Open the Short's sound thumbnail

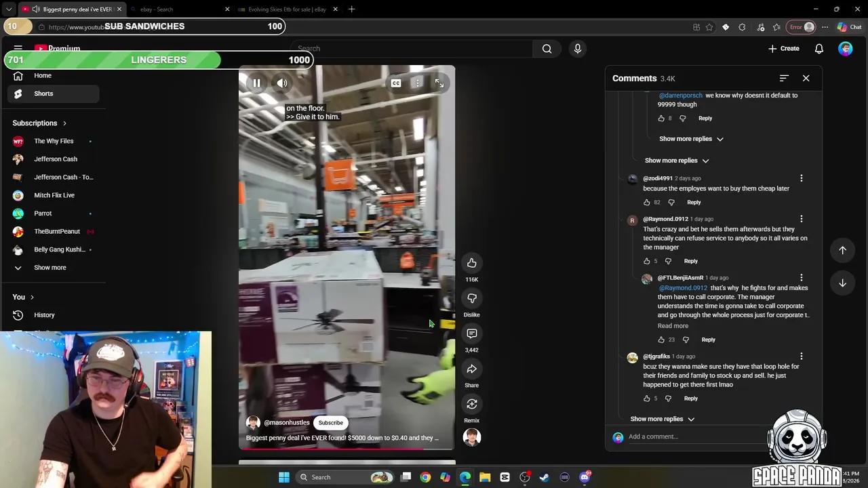coord(472,437)
